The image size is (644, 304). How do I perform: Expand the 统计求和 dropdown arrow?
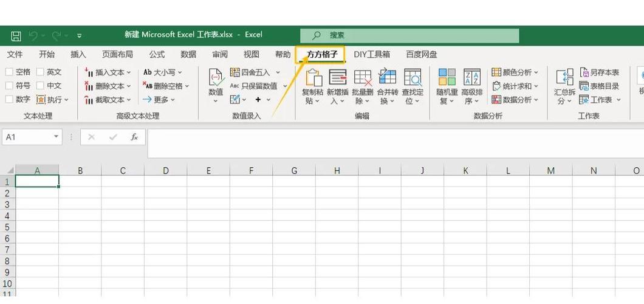[x=536, y=86]
